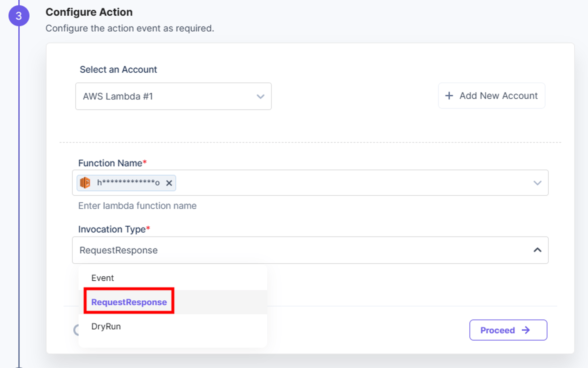The height and width of the screenshot is (368, 588).
Task: Choose the Event invocation option
Action: [173, 278]
